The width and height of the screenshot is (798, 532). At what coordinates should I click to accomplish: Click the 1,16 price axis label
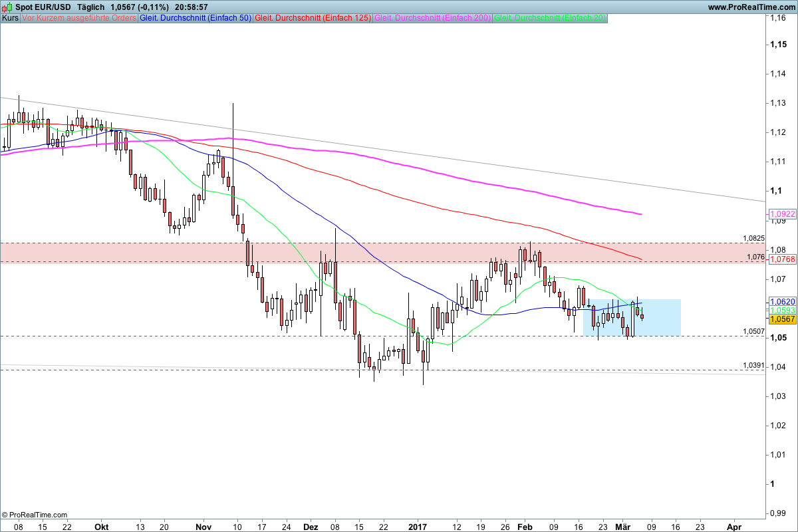click(777, 18)
